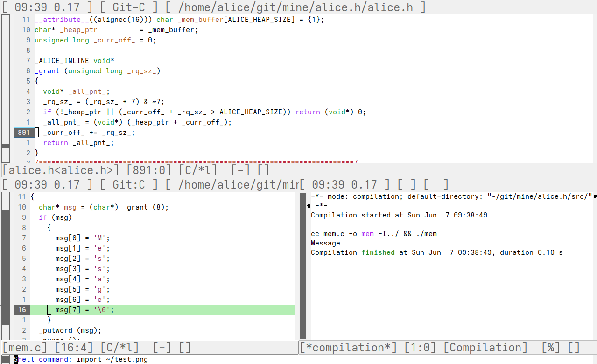
Task: Click the current line number 891 in alice.h
Action: [24, 133]
